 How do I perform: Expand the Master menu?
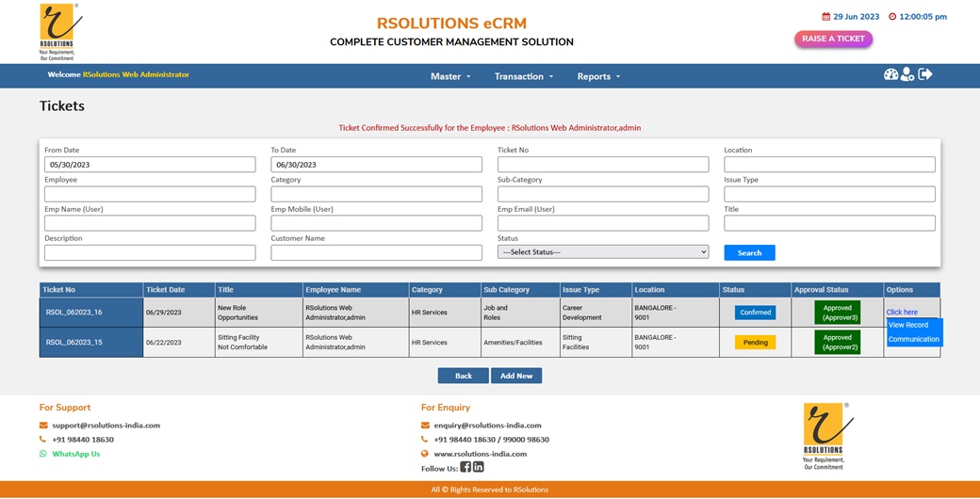coord(450,76)
